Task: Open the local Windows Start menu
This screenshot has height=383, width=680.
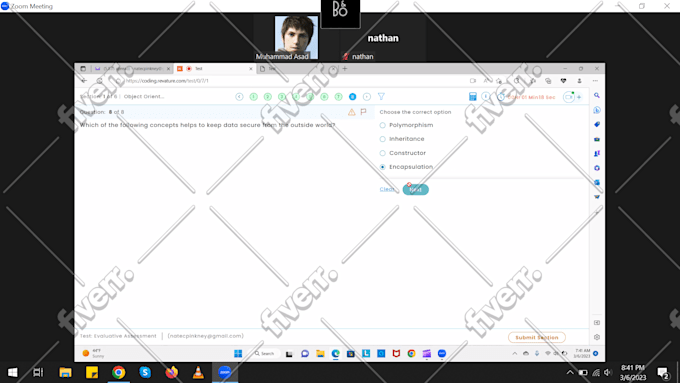Action: 13,372
